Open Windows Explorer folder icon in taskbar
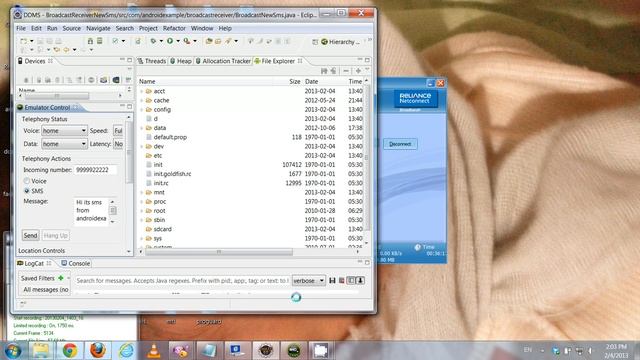Viewport: 640px width, 360px height. tap(41, 350)
